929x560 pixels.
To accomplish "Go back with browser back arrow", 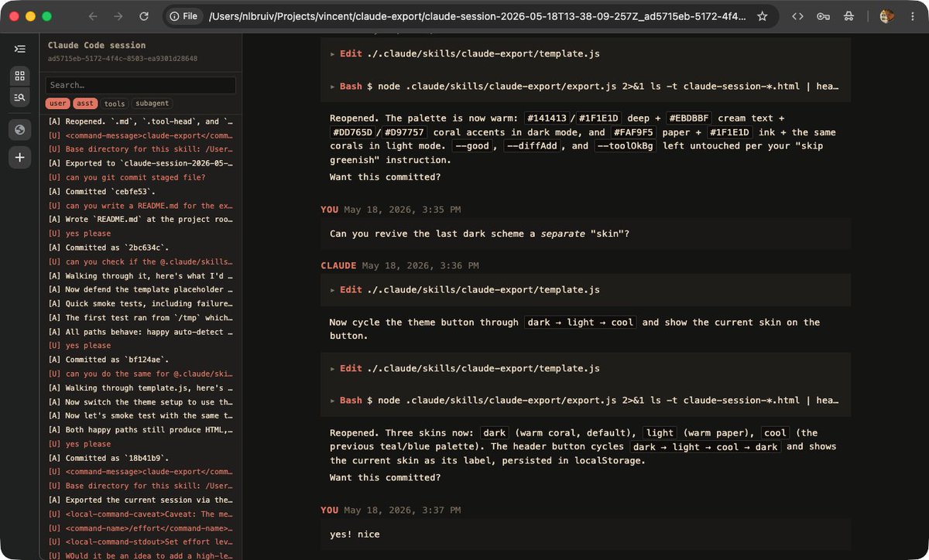I will click(x=93, y=16).
